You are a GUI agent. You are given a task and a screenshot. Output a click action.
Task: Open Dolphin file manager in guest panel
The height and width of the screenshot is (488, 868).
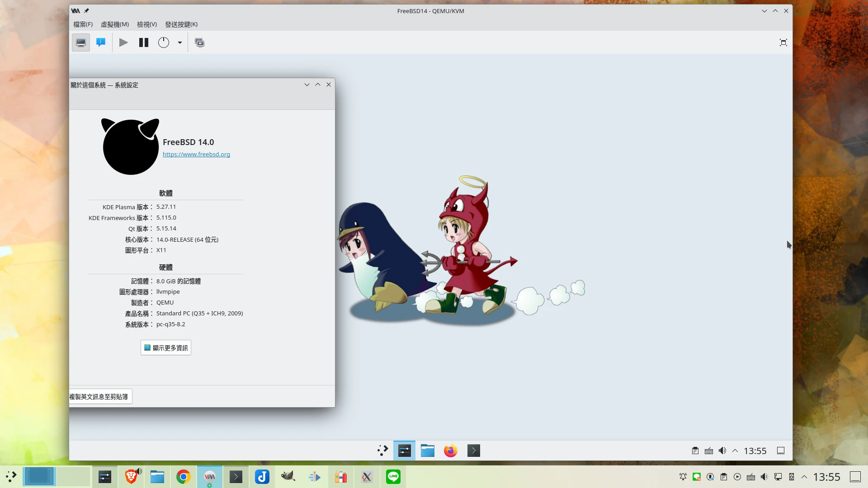tap(428, 450)
